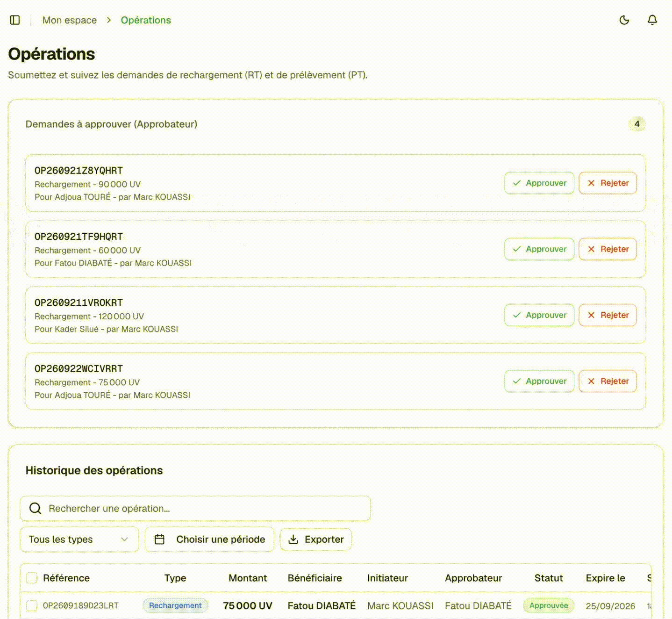
Task: Sort by the Montant column header
Action: click(248, 578)
